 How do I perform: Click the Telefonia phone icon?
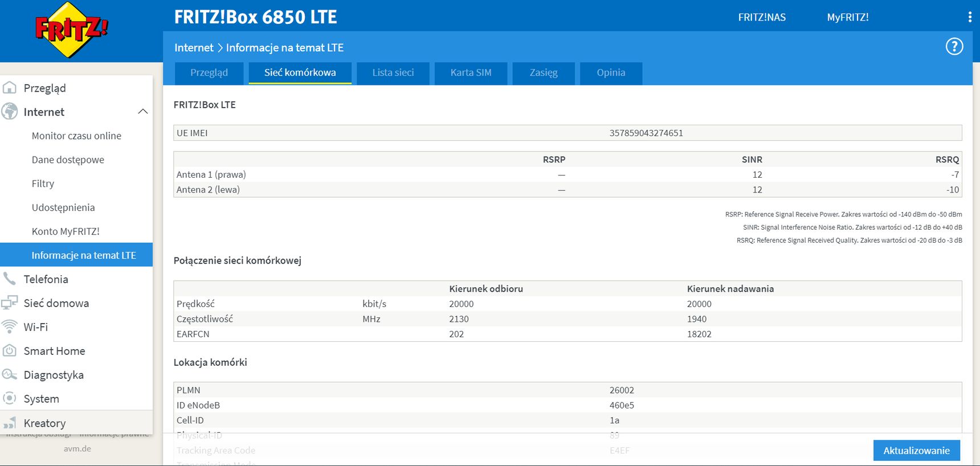[x=10, y=279]
